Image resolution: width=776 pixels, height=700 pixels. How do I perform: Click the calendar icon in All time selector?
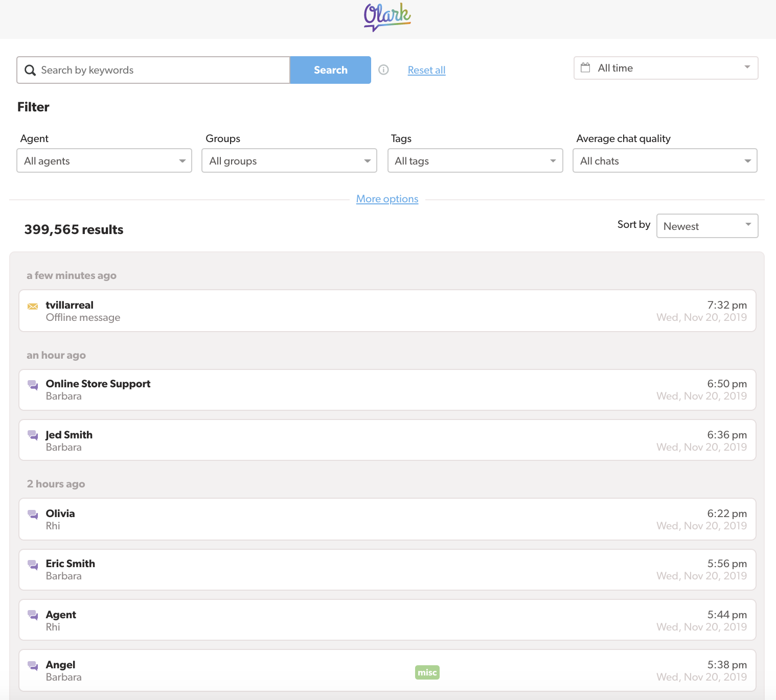click(585, 67)
